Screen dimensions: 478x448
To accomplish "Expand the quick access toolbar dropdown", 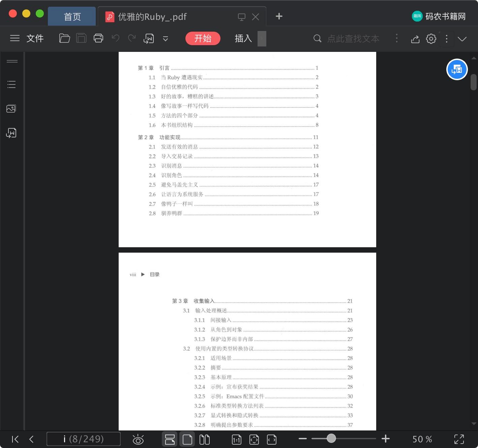I will (166, 39).
